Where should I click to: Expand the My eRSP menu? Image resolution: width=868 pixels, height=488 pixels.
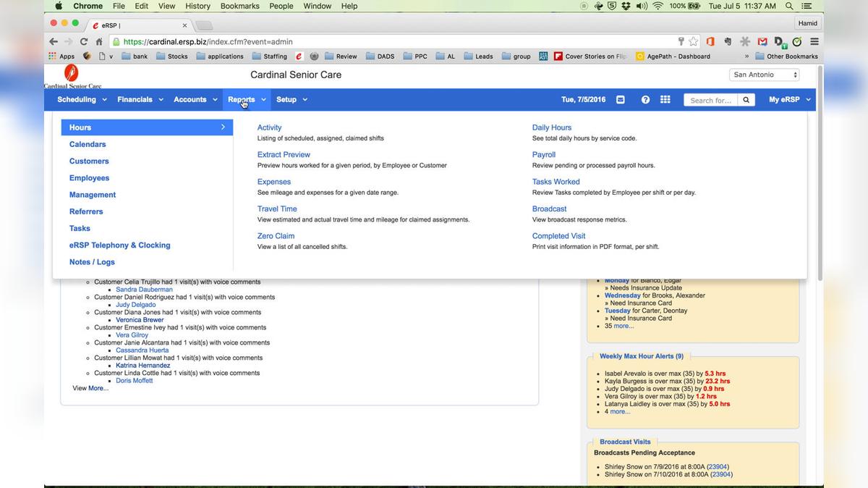[x=789, y=100]
